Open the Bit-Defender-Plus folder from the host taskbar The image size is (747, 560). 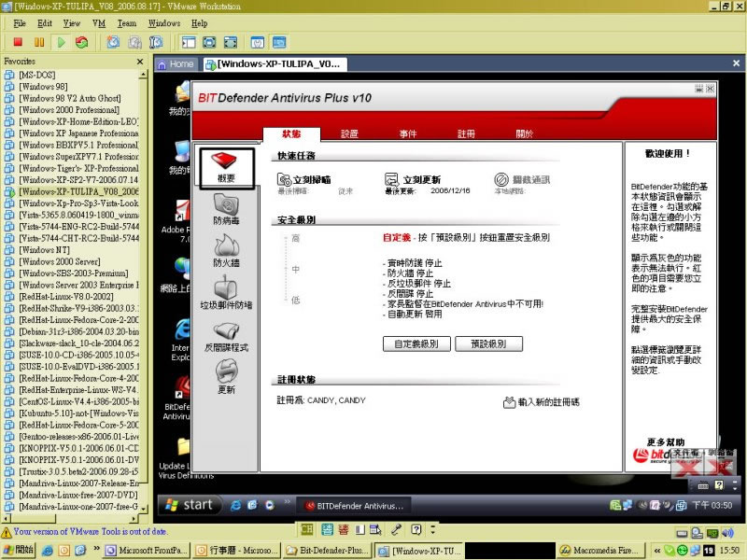click(328, 551)
